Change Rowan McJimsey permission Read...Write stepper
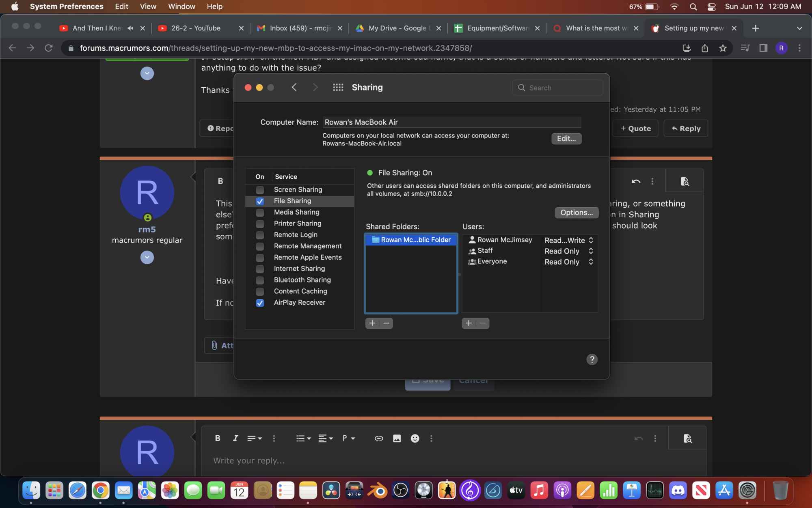This screenshot has height=508, width=812. [591, 240]
